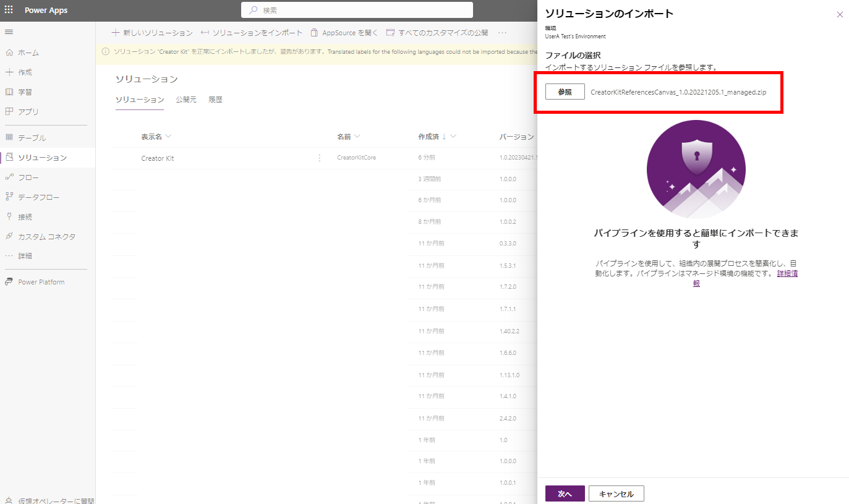Click inside the top search field

click(357, 10)
